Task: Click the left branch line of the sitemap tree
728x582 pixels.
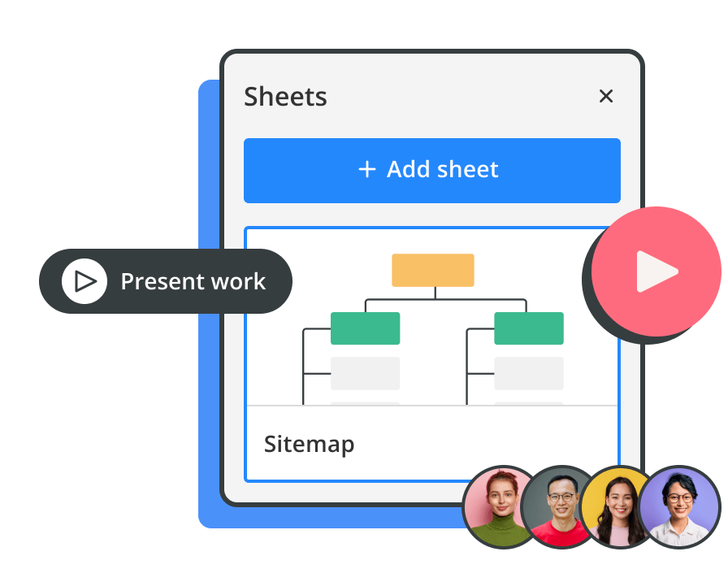Action: (304, 366)
